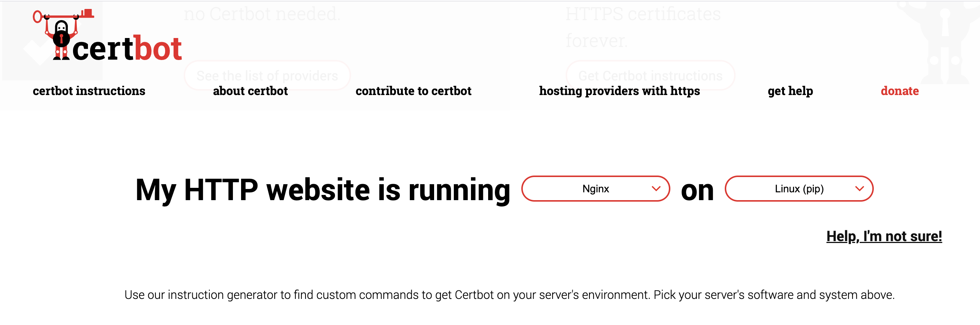Open the certbot instructions menu item

click(89, 91)
